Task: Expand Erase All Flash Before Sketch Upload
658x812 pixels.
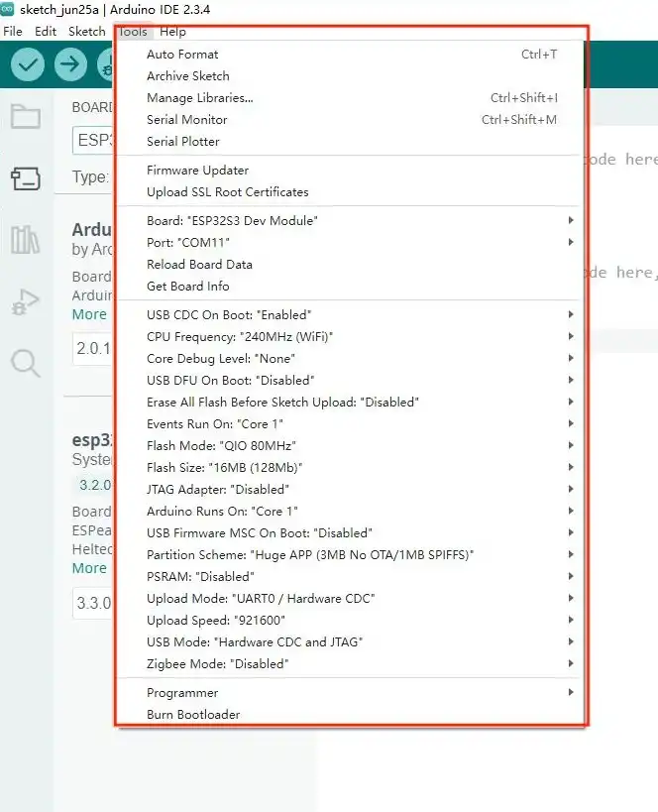Action: [x=350, y=403]
